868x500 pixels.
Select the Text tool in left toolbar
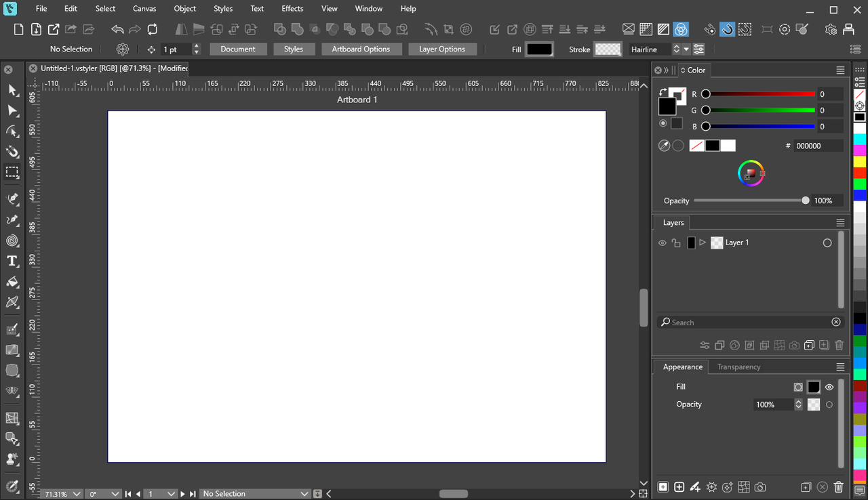[x=12, y=262]
